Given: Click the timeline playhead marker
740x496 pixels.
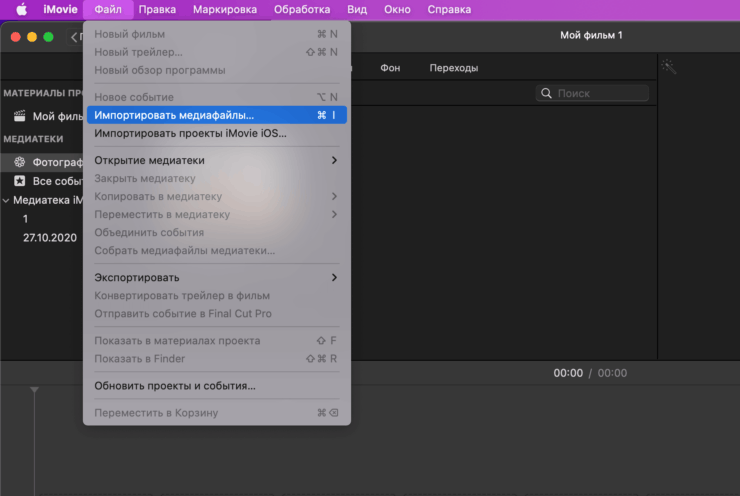Looking at the screenshot, I should [x=35, y=389].
